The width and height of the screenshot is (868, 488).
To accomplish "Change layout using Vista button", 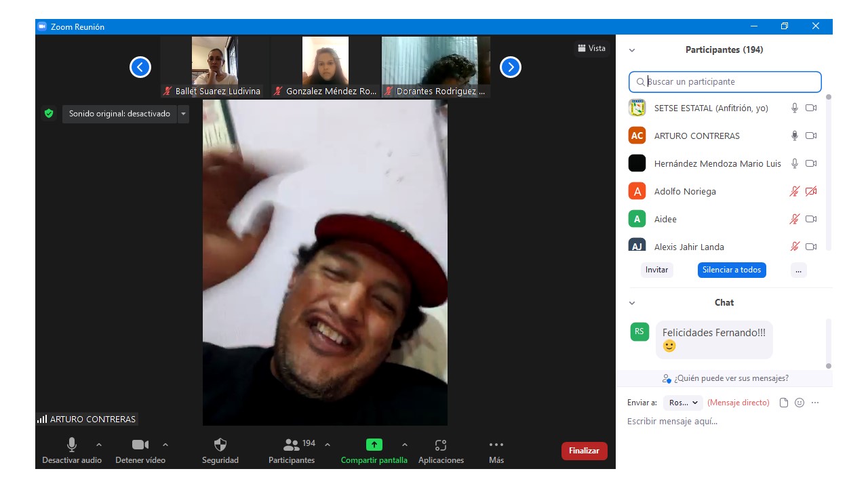I will (x=591, y=48).
